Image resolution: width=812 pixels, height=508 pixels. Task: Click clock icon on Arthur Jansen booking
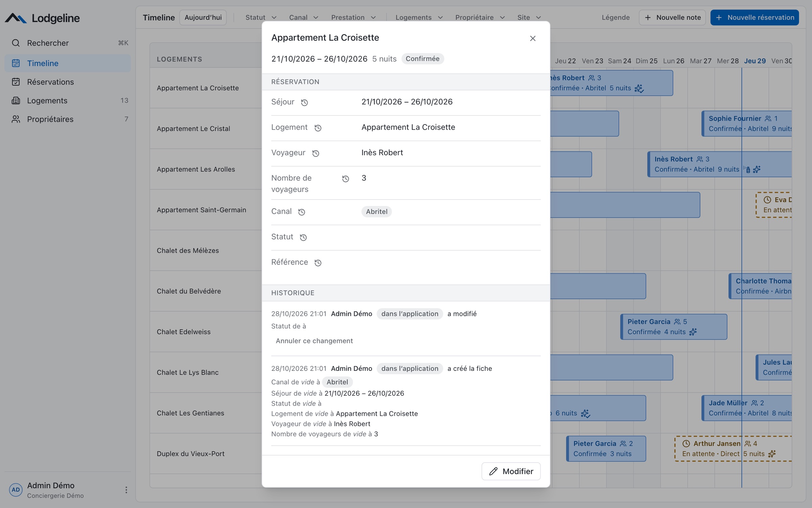[x=686, y=444]
